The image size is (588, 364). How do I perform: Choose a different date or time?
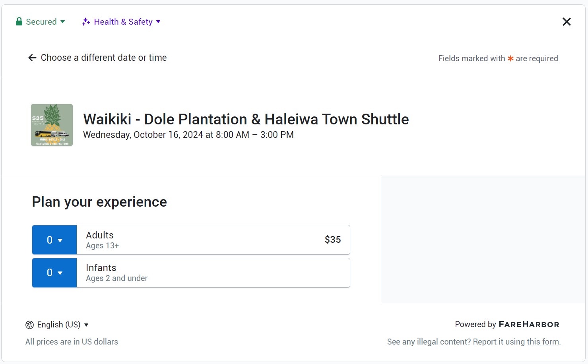point(103,58)
